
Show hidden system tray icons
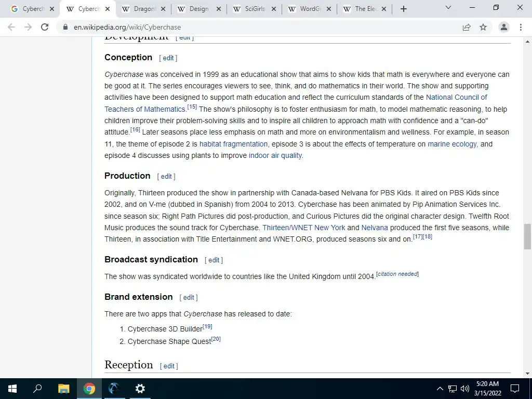click(x=440, y=389)
